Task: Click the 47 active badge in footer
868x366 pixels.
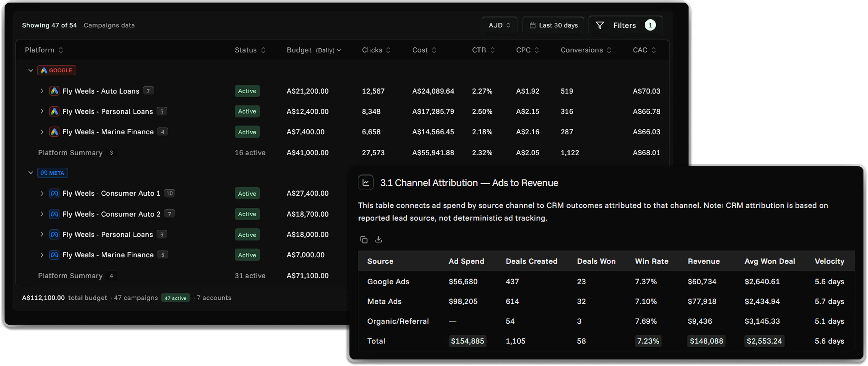Action: coord(176,298)
